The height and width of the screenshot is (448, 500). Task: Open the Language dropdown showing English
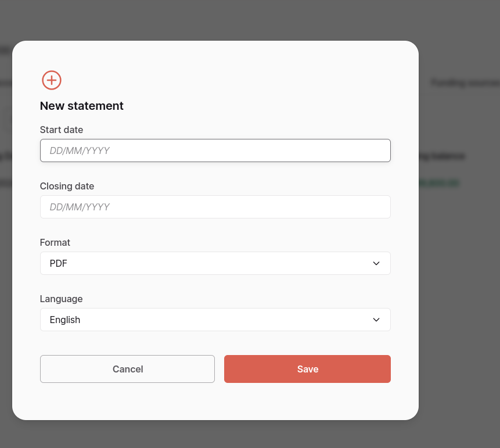click(215, 320)
